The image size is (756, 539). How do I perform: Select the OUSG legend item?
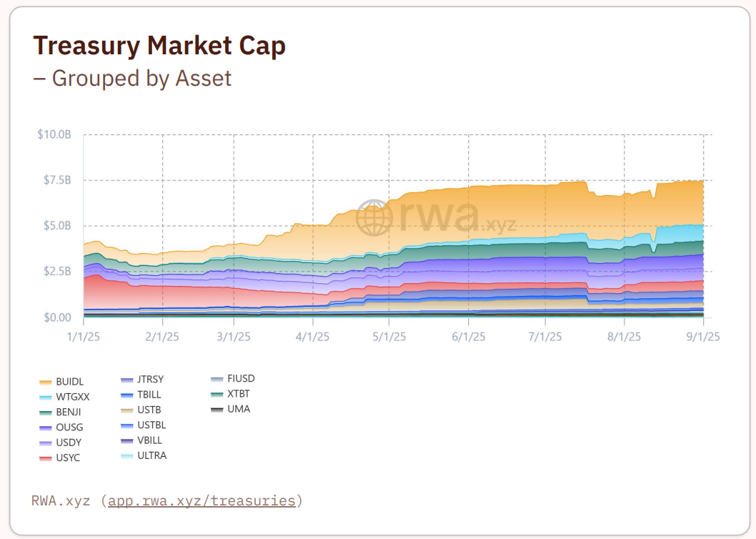(x=46, y=427)
